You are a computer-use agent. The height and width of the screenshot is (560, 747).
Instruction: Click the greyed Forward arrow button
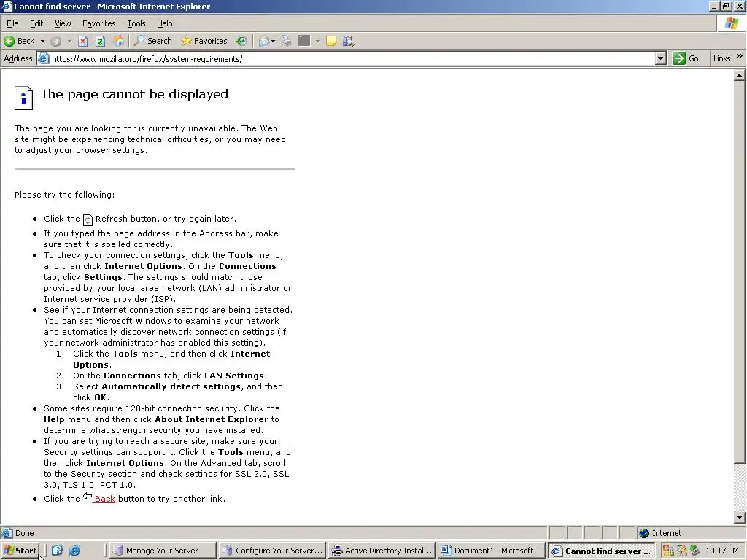[55, 41]
